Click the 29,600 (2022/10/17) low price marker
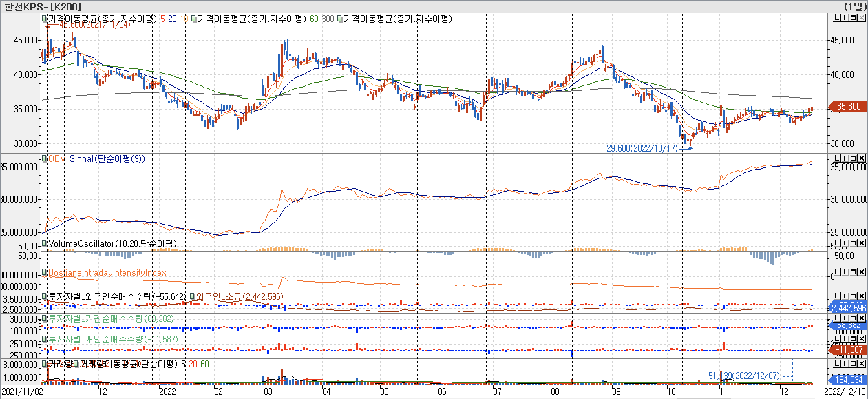868x399 pixels. click(x=642, y=149)
